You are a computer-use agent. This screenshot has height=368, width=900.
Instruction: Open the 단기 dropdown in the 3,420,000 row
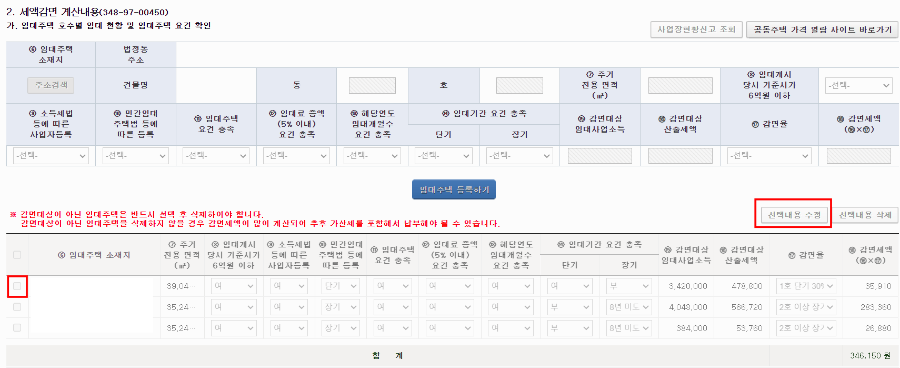[570, 286]
